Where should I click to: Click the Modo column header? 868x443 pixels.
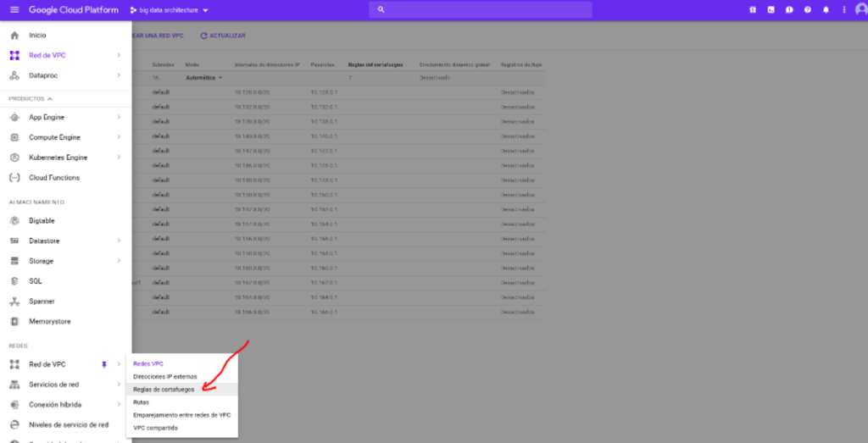point(192,64)
